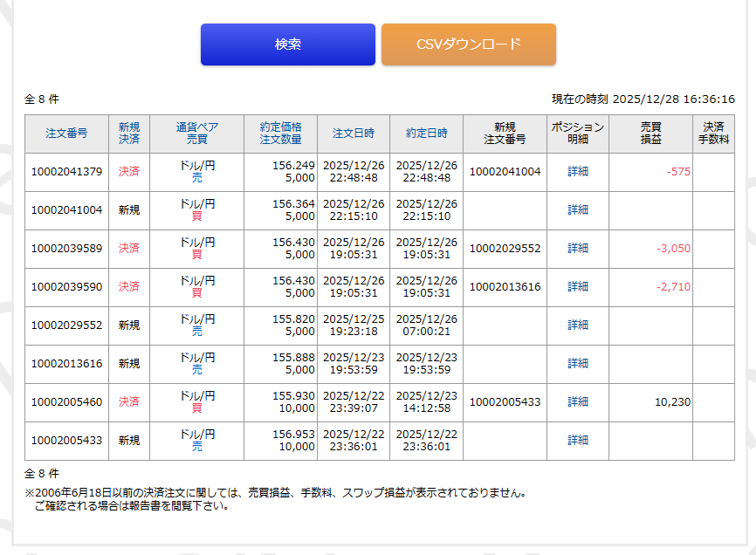Open 詳細 link for order 10002041379
Screen dimensions: 756x555
(578, 172)
